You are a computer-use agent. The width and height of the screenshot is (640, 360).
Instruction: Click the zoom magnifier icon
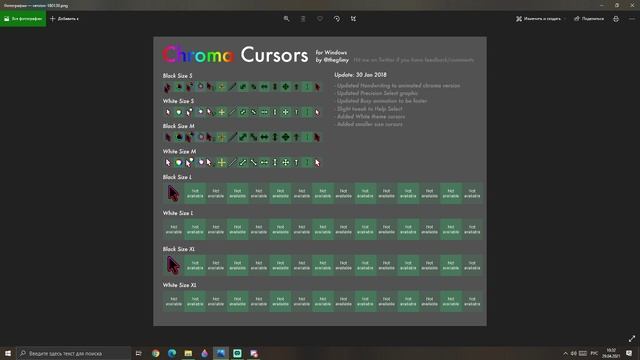coord(287,19)
